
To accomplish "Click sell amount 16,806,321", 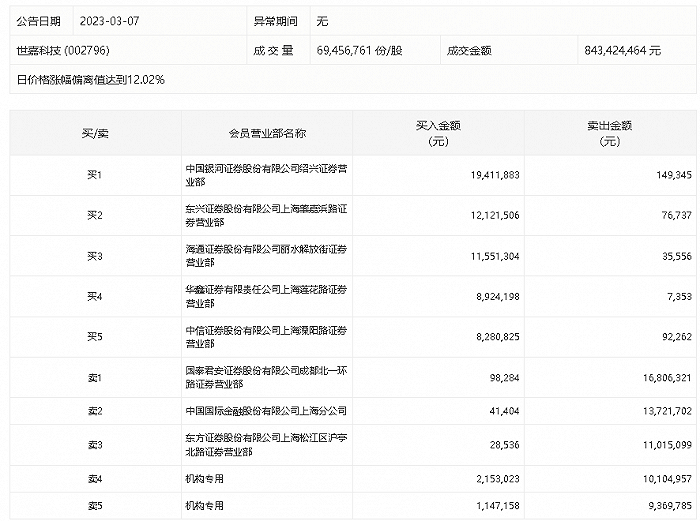I will tap(667, 378).
